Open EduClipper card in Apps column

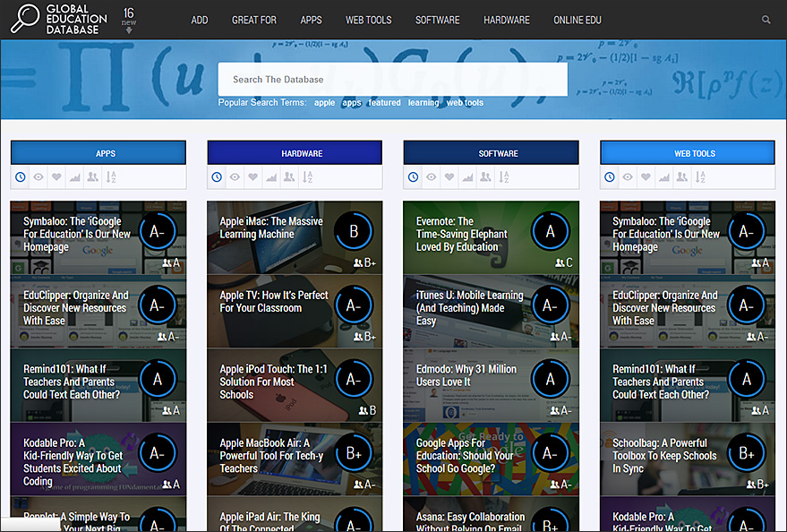98,311
